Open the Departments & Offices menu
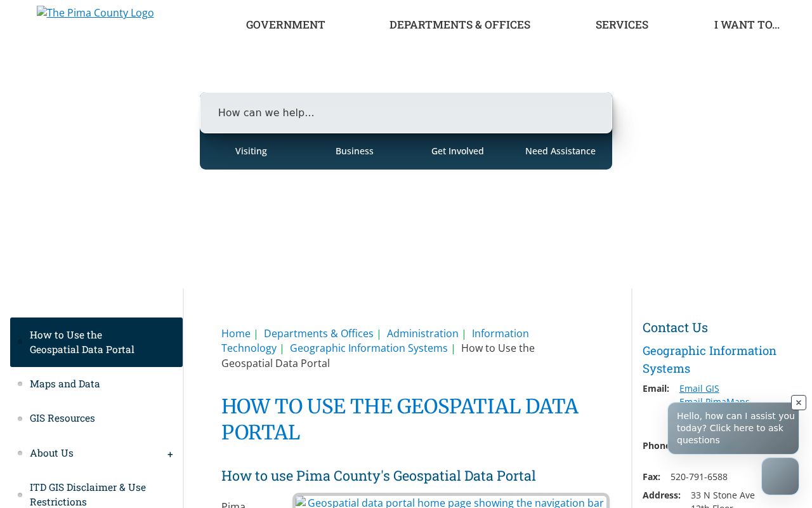Screen dimensions: 812x508 pyautogui.click(x=460, y=25)
